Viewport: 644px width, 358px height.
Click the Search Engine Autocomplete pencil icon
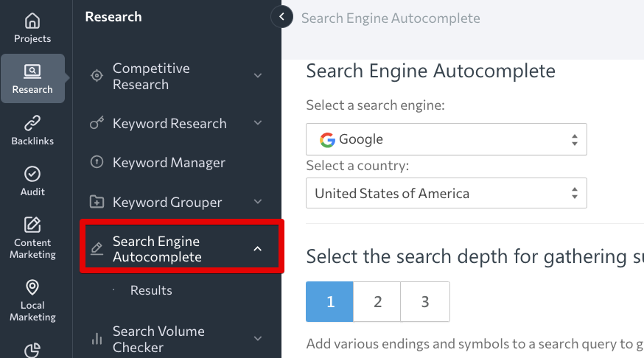click(97, 248)
